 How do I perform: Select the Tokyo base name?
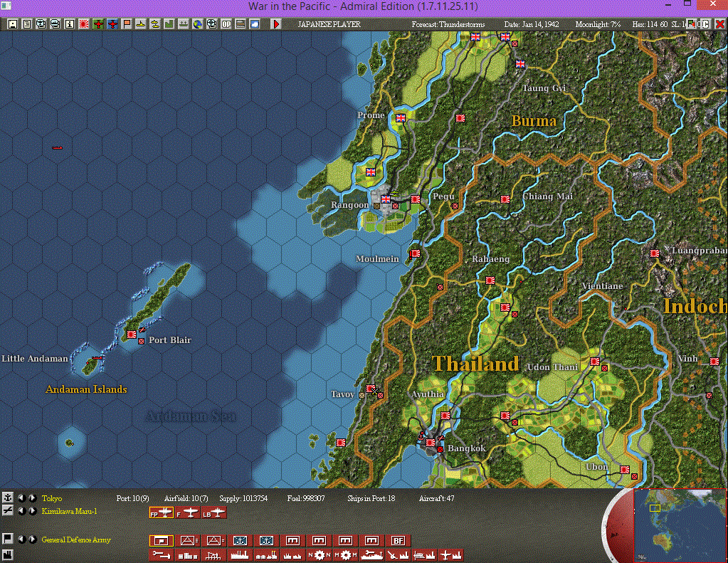click(51, 498)
